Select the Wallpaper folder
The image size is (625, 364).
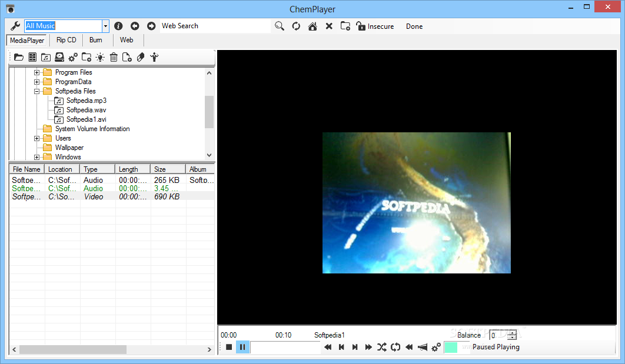[x=69, y=148]
